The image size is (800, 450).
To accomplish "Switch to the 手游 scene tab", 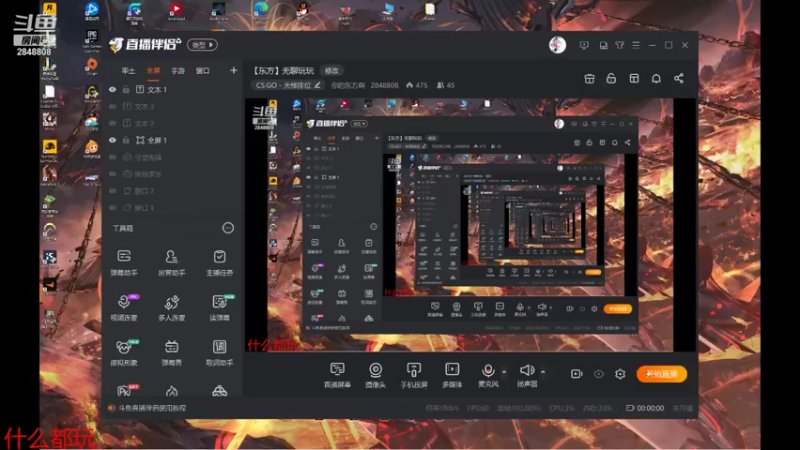I will pyautogui.click(x=178, y=71).
